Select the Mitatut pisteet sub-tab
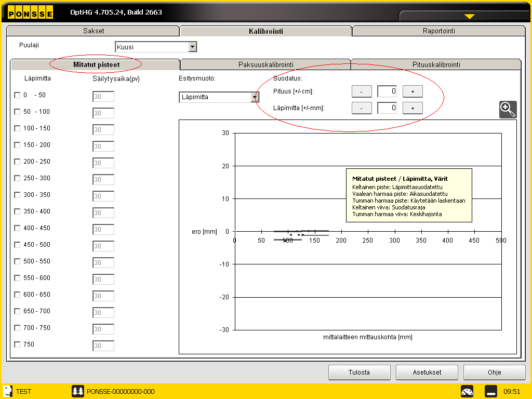The image size is (532, 399). [x=96, y=64]
